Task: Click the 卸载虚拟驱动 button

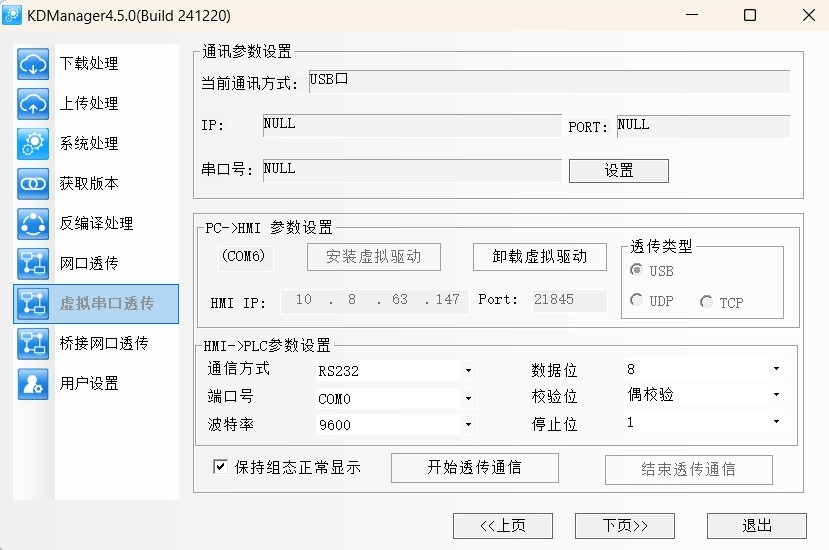Action: (540, 257)
